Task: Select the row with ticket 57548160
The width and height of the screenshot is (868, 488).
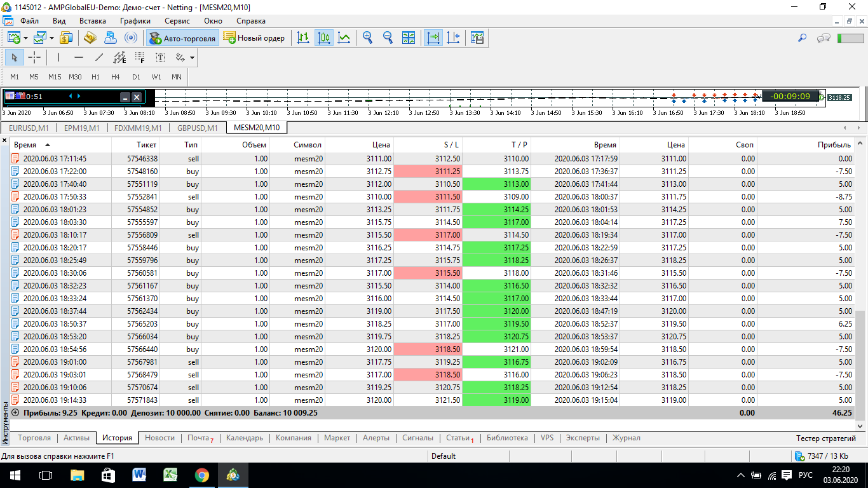Action: [432, 171]
